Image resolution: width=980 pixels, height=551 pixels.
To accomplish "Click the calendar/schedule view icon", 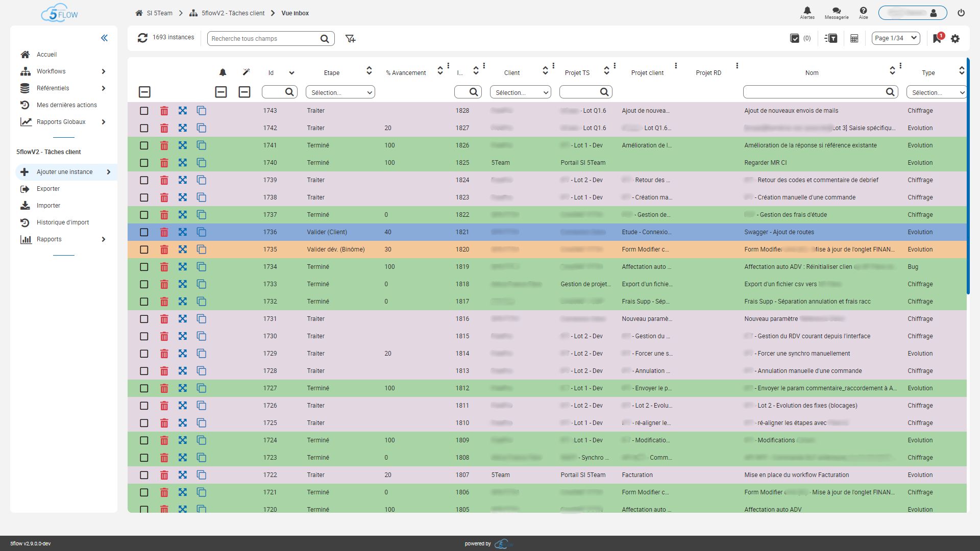I will (x=854, y=38).
